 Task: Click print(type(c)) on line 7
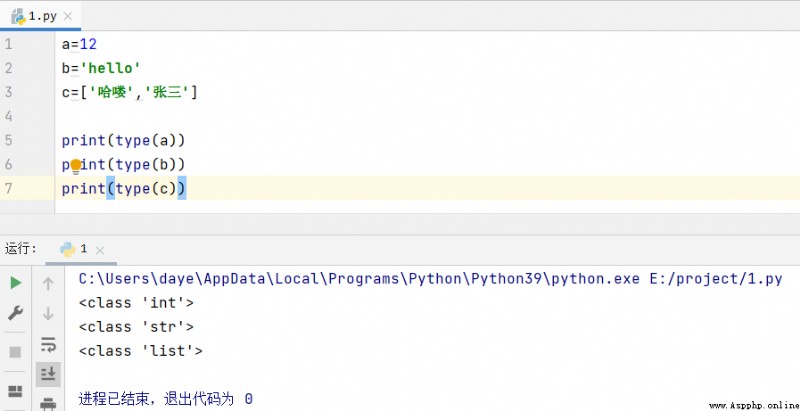point(123,189)
